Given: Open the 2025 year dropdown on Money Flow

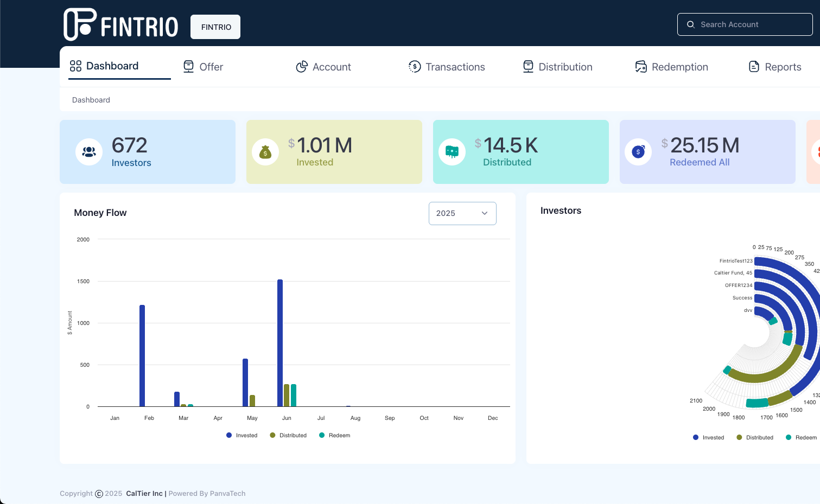Looking at the screenshot, I should [462, 213].
